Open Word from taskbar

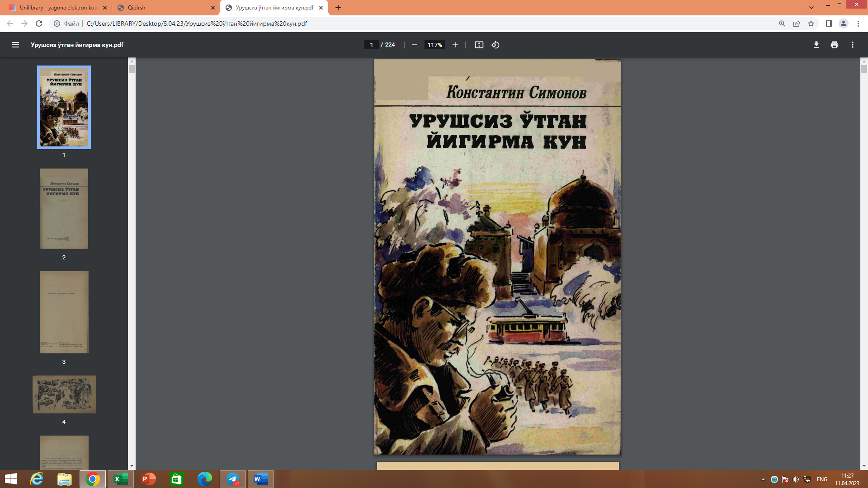[x=261, y=479]
